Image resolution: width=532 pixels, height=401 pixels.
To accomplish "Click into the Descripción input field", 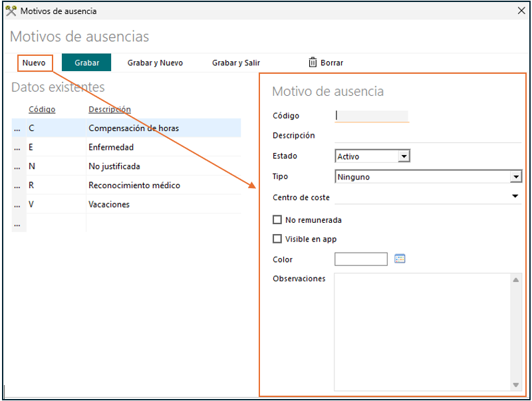I will click(x=428, y=136).
